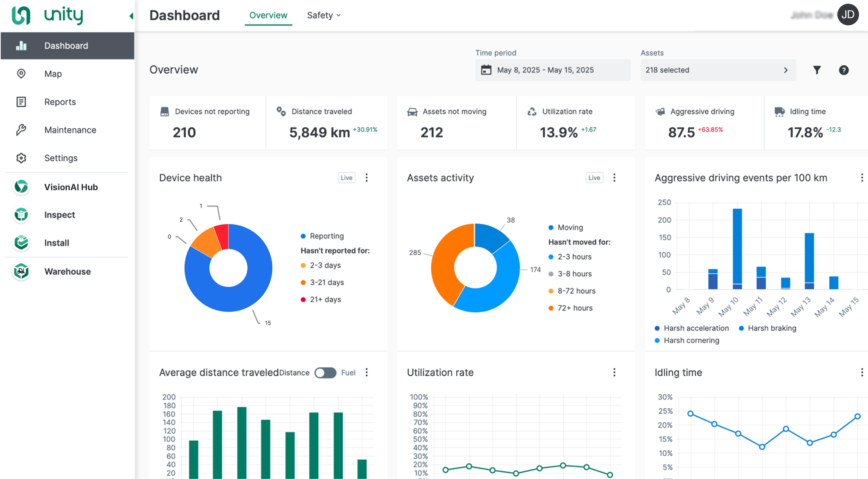Open Reports in the sidebar
Viewport: 868px width, 479px height.
(x=60, y=102)
